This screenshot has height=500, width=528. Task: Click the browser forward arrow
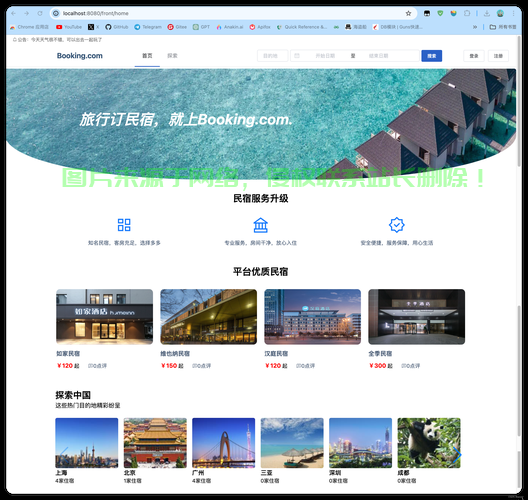(27, 13)
